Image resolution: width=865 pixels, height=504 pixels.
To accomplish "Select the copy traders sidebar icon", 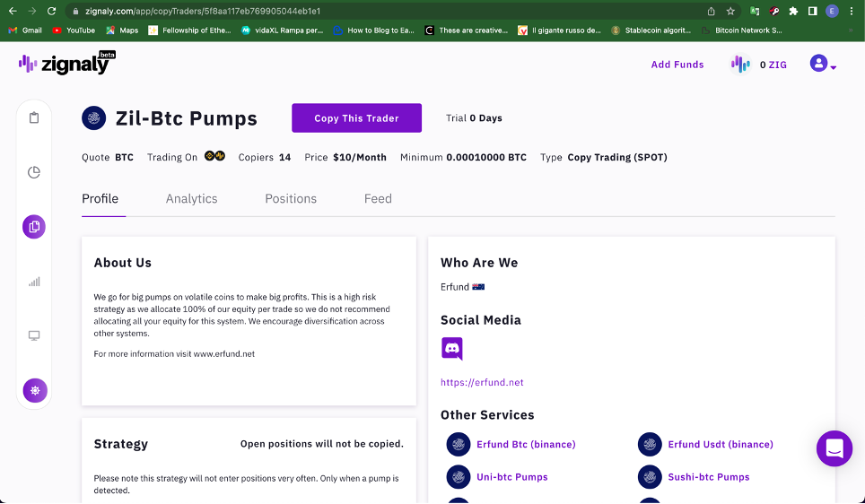I will 34,227.
